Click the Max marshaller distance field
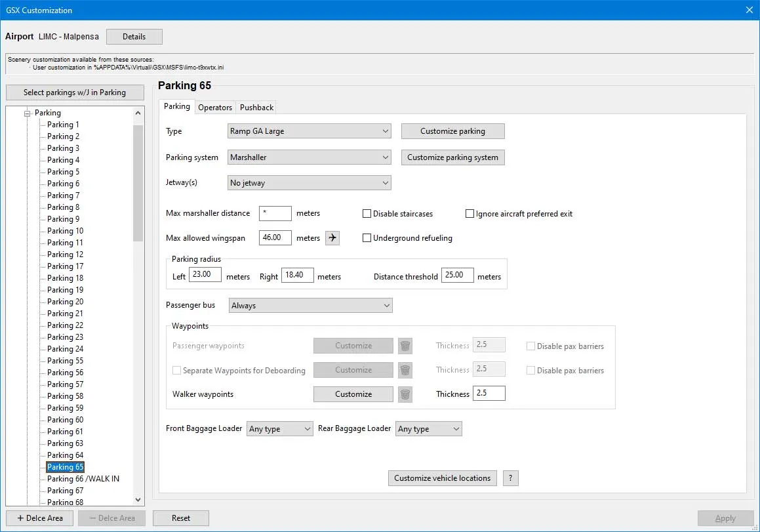This screenshot has width=760, height=532. tap(275, 213)
